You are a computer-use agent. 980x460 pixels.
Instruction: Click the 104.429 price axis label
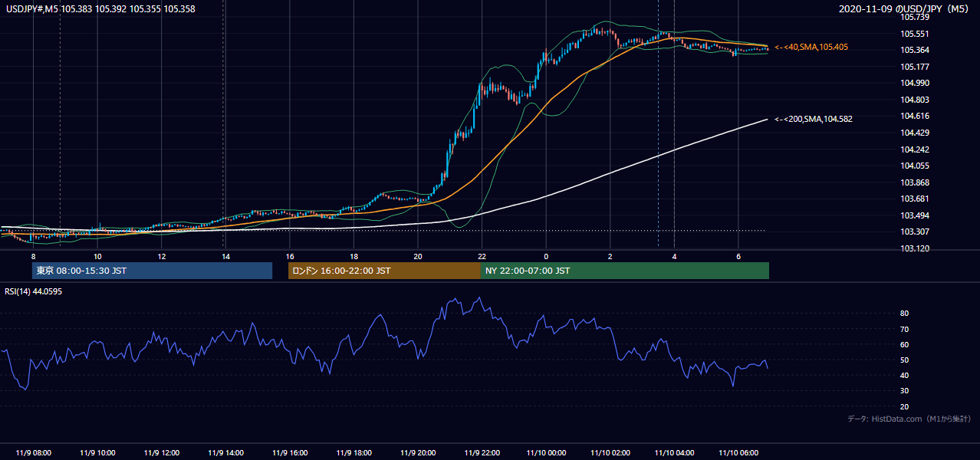tap(915, 133)
